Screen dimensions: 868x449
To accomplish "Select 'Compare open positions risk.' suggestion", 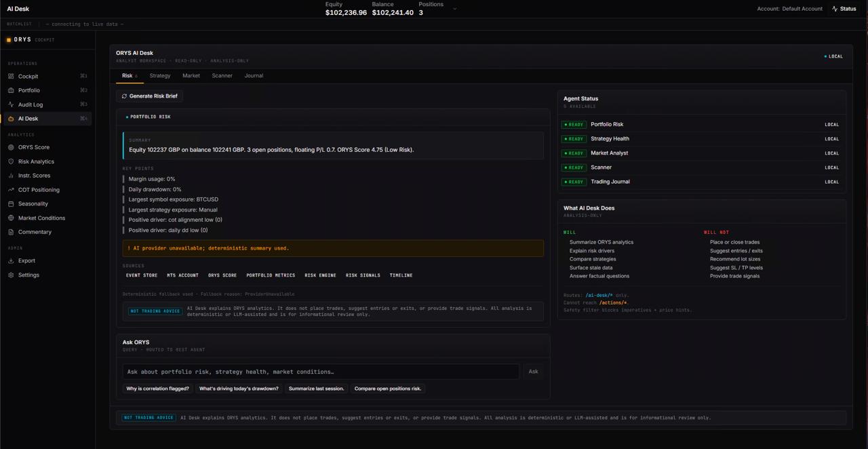I will pos(388,389).
